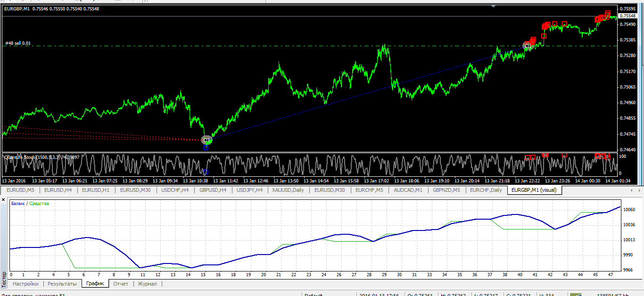
Task: Click the EURGBP,M1 chart header text
Action: 52,9
